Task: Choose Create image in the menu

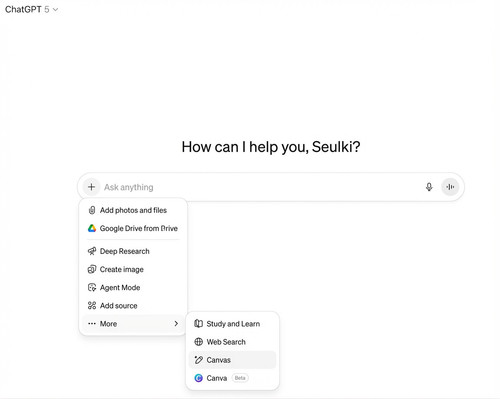Action: point(133,269)
